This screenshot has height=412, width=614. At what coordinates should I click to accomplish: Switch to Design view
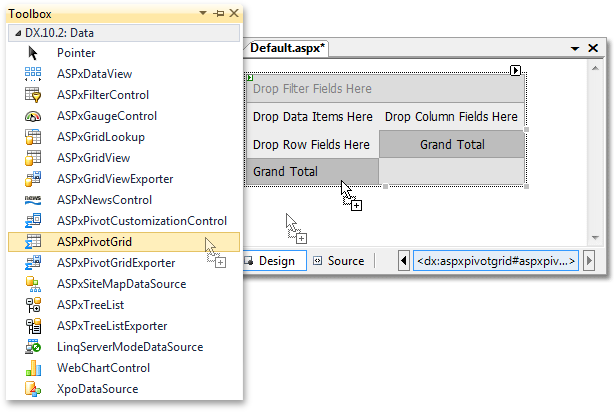click(274, 261)
